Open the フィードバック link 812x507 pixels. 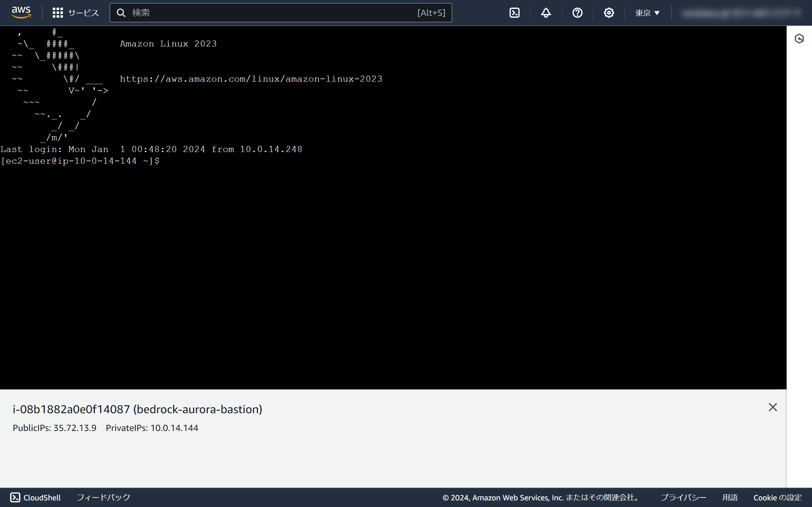click(103, 497)
